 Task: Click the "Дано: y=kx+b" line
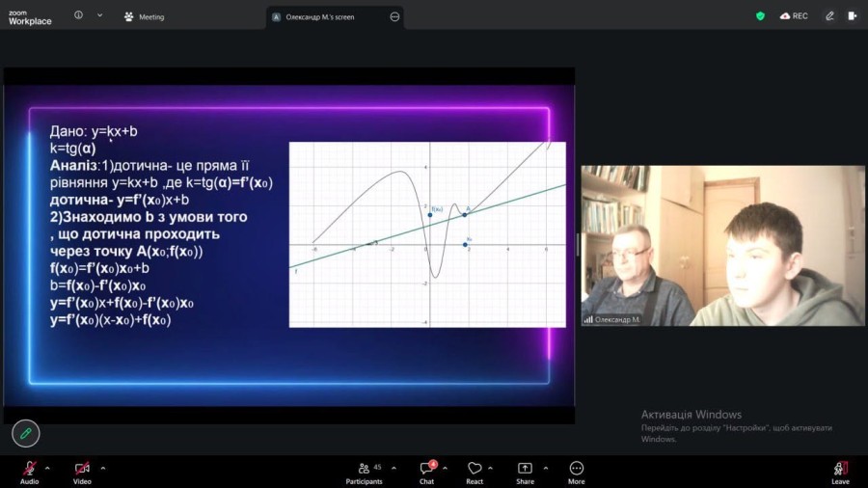(x=94, y=131)
